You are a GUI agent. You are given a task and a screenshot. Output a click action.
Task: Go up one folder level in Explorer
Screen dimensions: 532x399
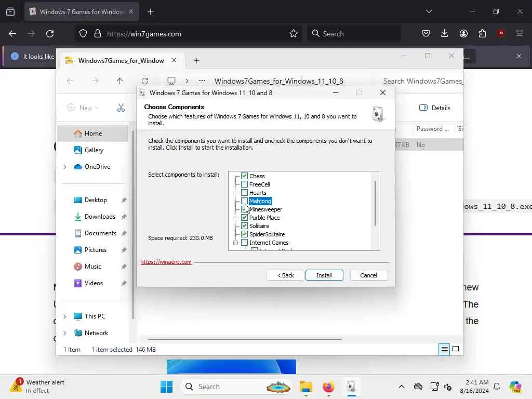point(120,81)
